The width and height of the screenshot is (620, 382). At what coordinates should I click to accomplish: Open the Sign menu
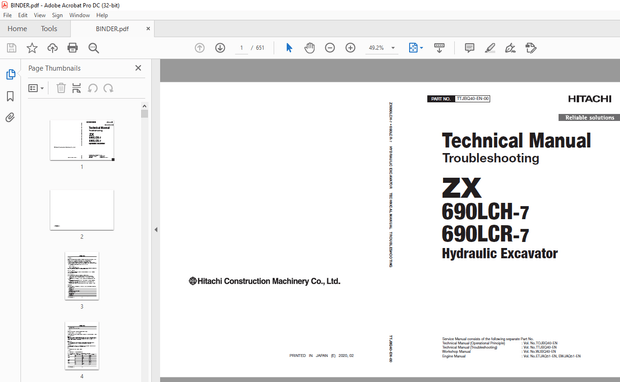point(57,15)
